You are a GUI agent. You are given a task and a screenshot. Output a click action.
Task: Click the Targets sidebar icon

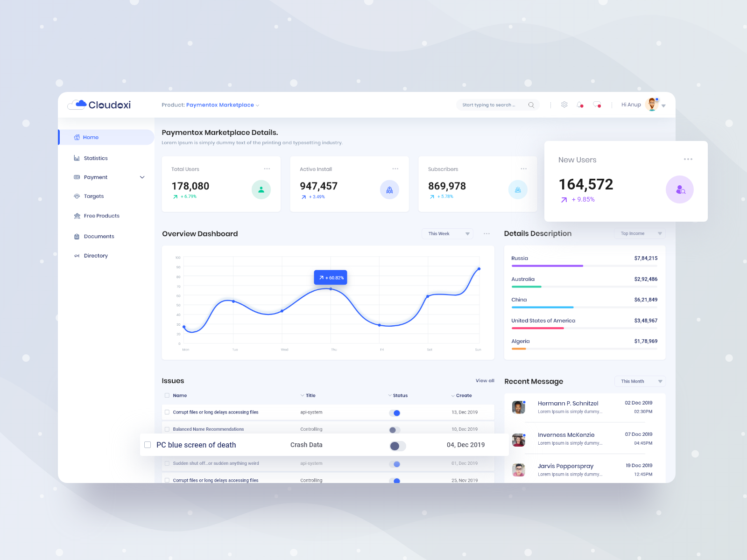77,196
